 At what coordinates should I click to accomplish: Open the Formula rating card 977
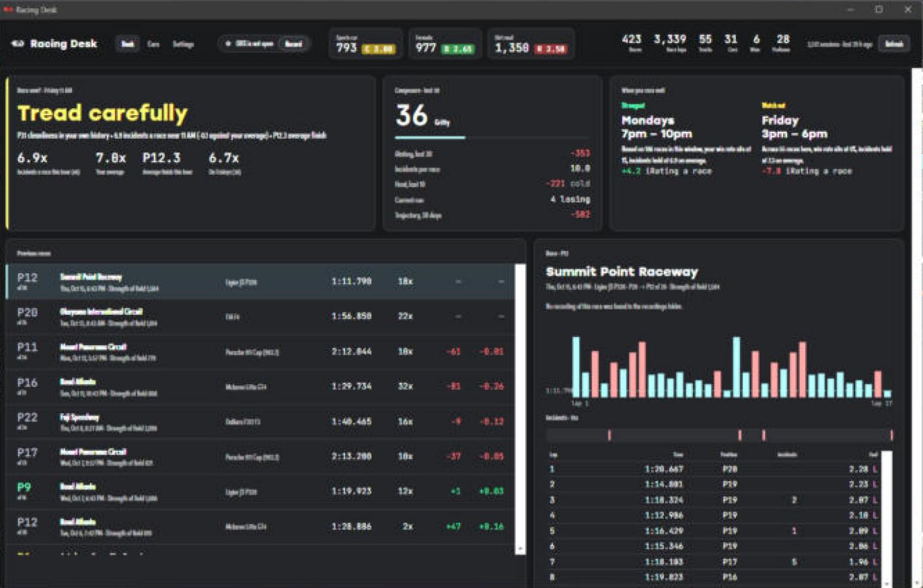click(445, 44)
